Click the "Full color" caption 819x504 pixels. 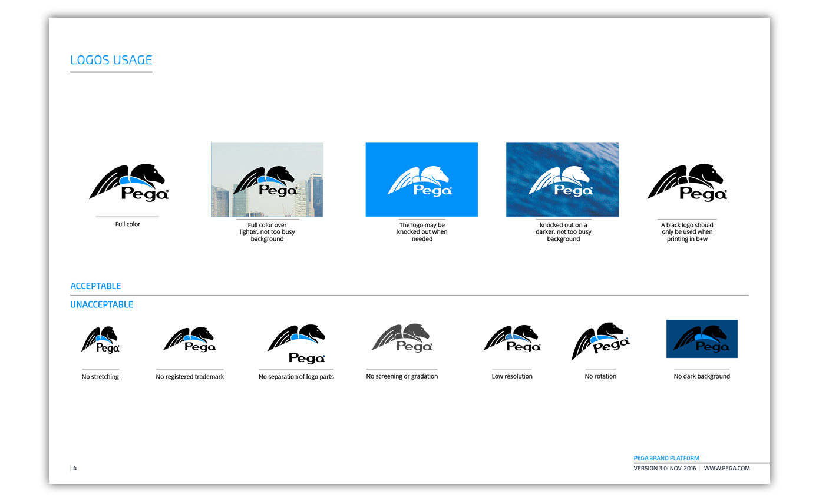point(128,224)
